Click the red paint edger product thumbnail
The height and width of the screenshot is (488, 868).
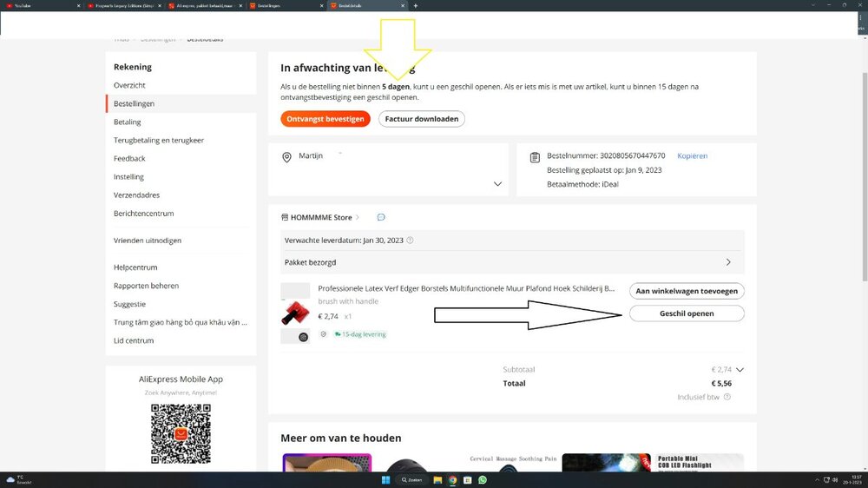pyautogui.click(x=295, y=313)
